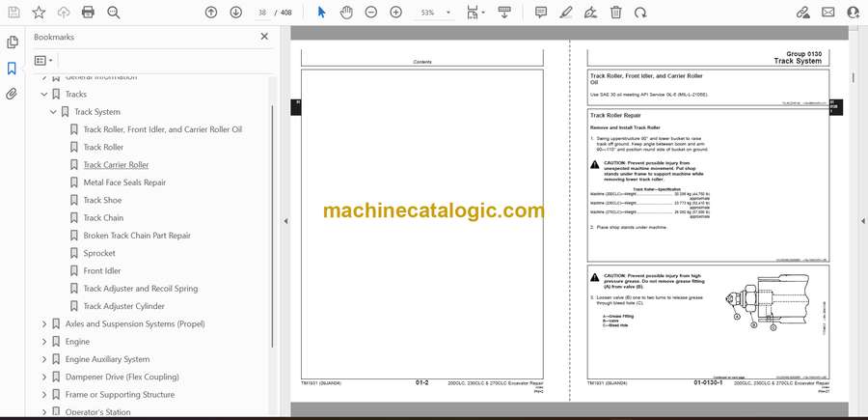Image resolution: width=868 pixels, height=420 pixels.
Task: Open the Front Idler bookmark
Action: point(102,271)
